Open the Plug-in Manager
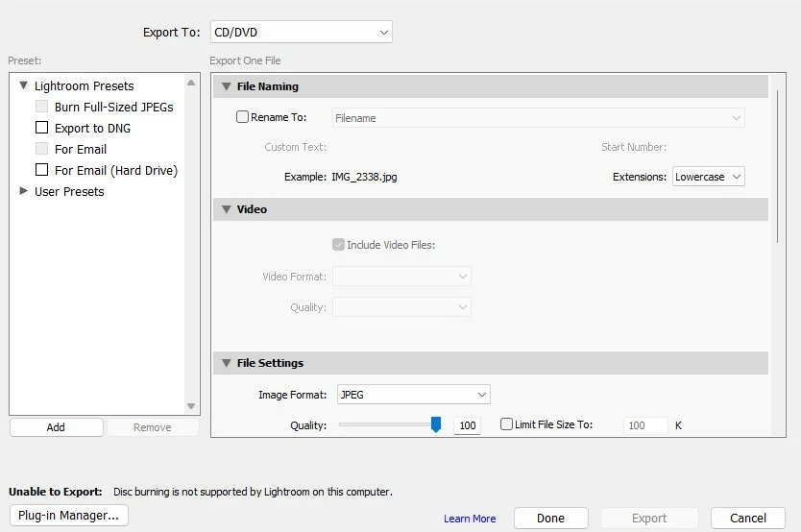 point(68,515)
